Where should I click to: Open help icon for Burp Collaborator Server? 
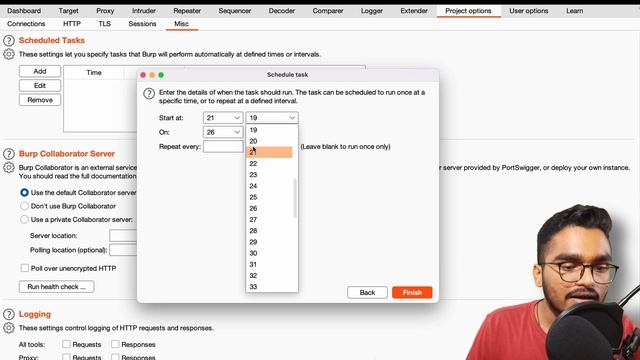(x=9, y=154)
